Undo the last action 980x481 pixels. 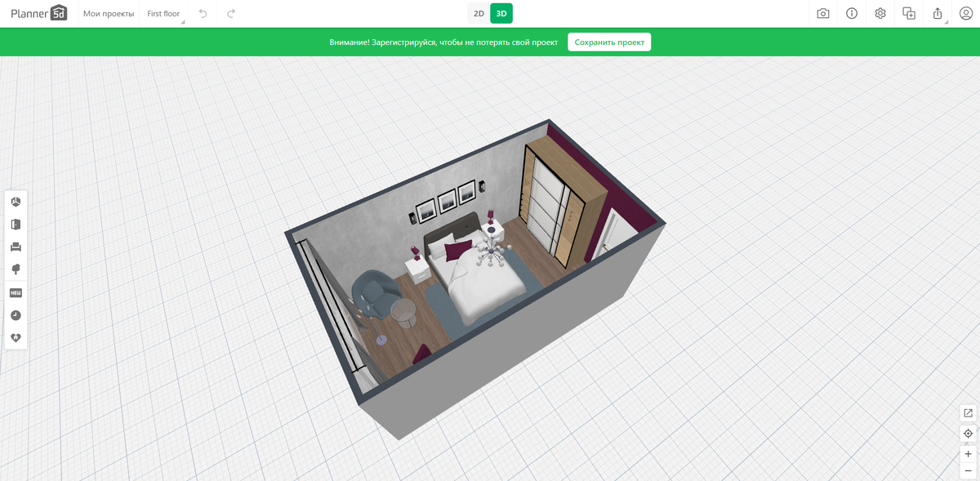(203, 14)
